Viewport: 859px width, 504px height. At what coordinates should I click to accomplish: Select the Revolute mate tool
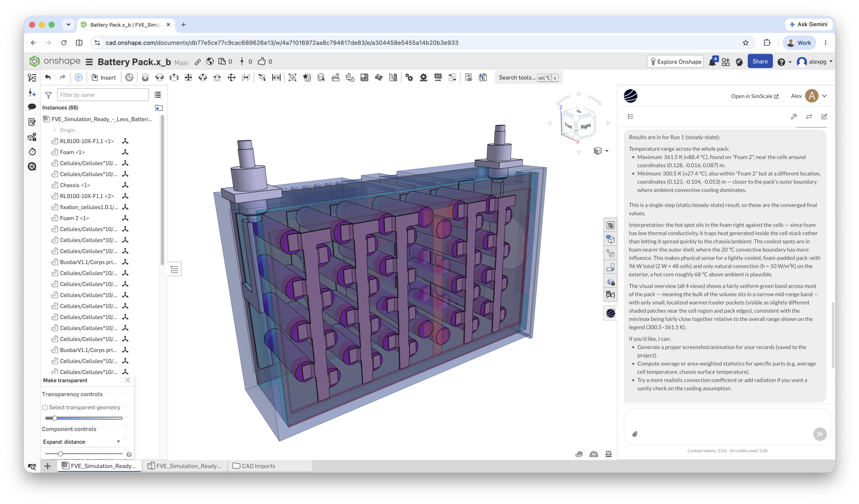159,78
